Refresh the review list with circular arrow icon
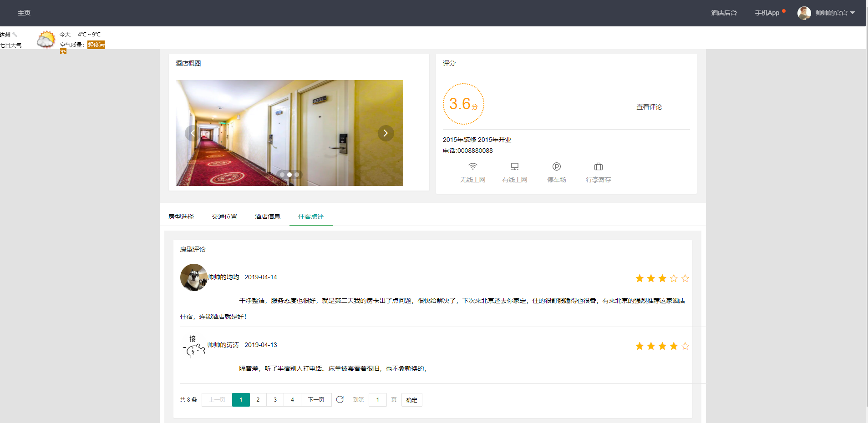The image size is (868, 423). click(x=340, y=399)
